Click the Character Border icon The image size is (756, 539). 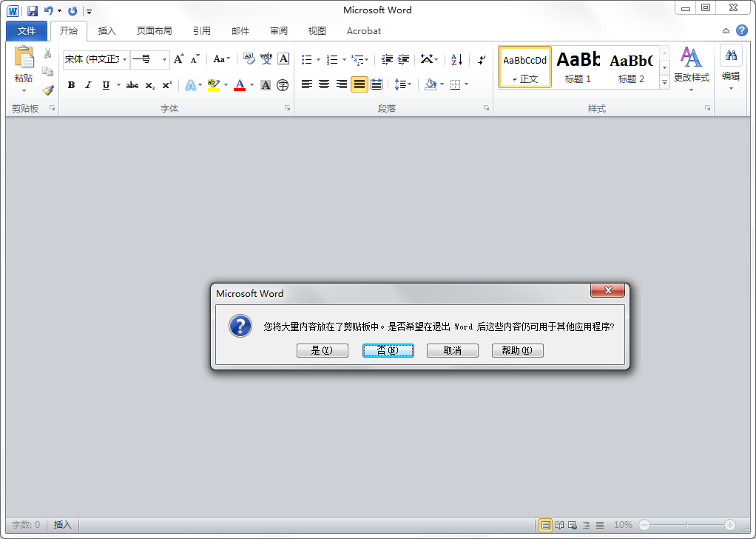tap(283, 59)
